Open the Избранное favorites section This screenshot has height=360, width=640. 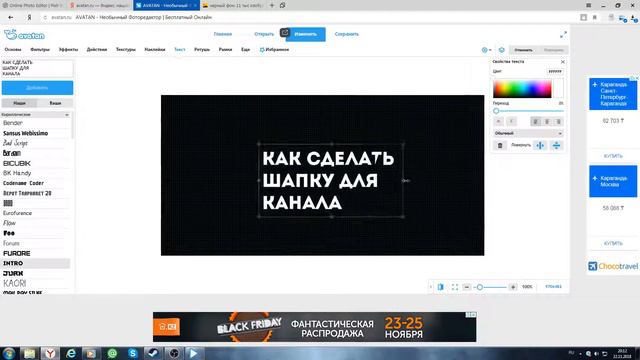tap(274, 49)
